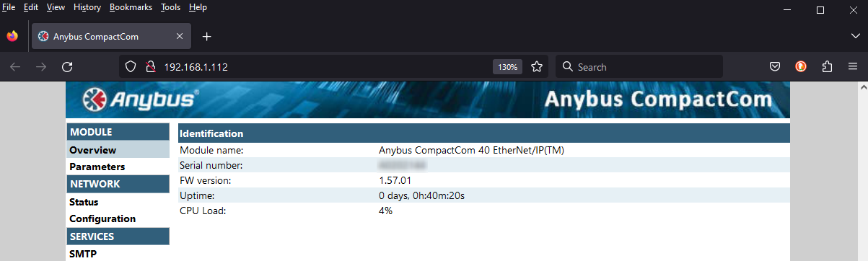Image resolution: width=868 pixels, height=261 pixels.
Task: Close the Anybus CompactCom tab
Action: pos(180,36)
